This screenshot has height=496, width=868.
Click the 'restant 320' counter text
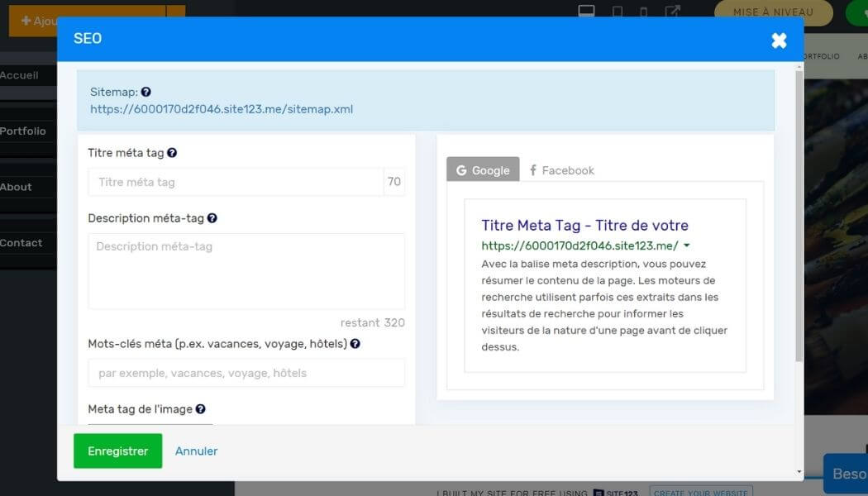(x=373, y=322)
